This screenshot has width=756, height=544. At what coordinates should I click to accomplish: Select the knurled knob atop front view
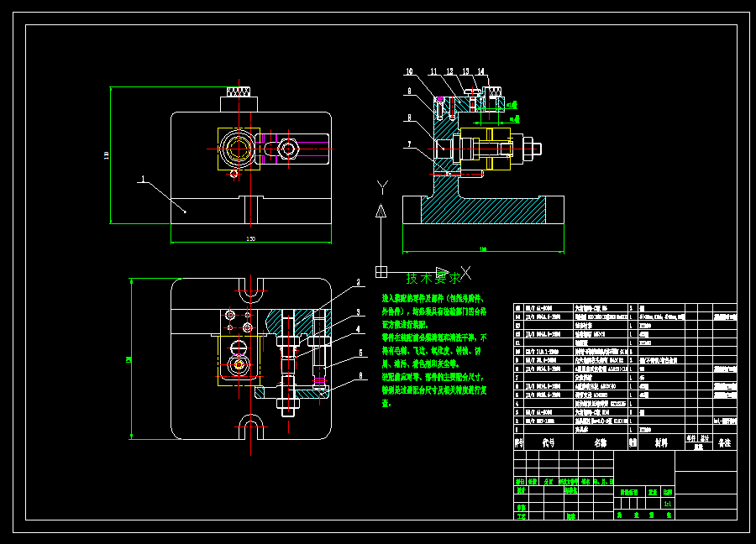pyautogui.click(x=239, y=92)
